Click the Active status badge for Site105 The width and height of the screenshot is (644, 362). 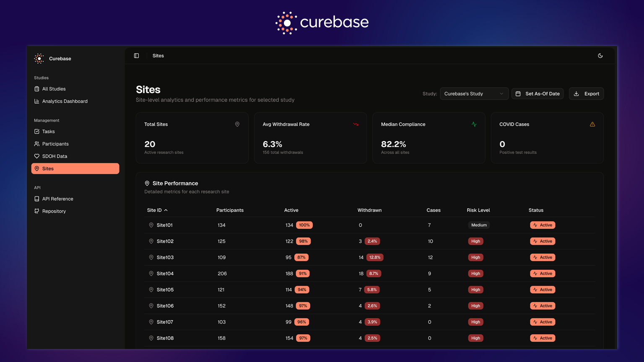tap(543, 290)
